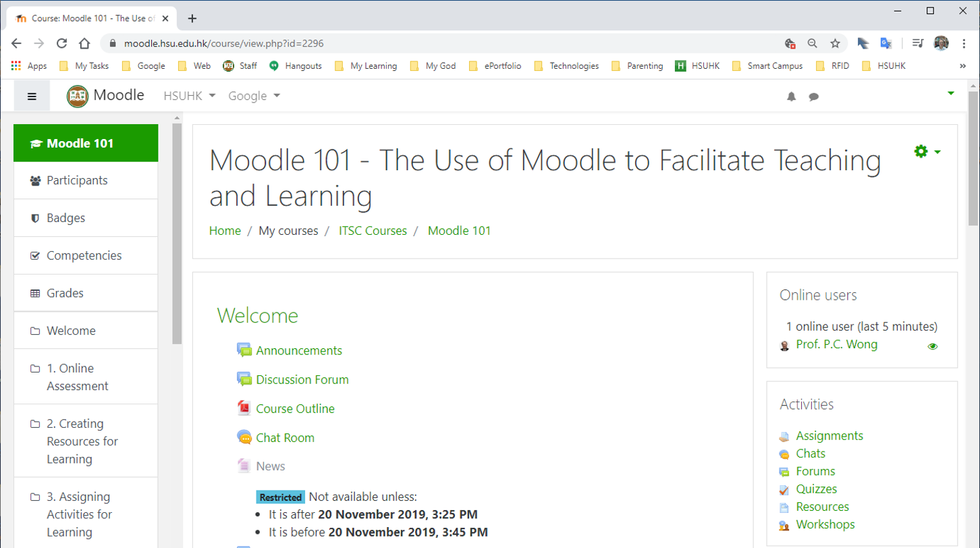This screenshot has width=980, height=548.
Task: Toggle visibility with the eye beside Prof. P.C. Wong
Action: click(x=933, y=346)
